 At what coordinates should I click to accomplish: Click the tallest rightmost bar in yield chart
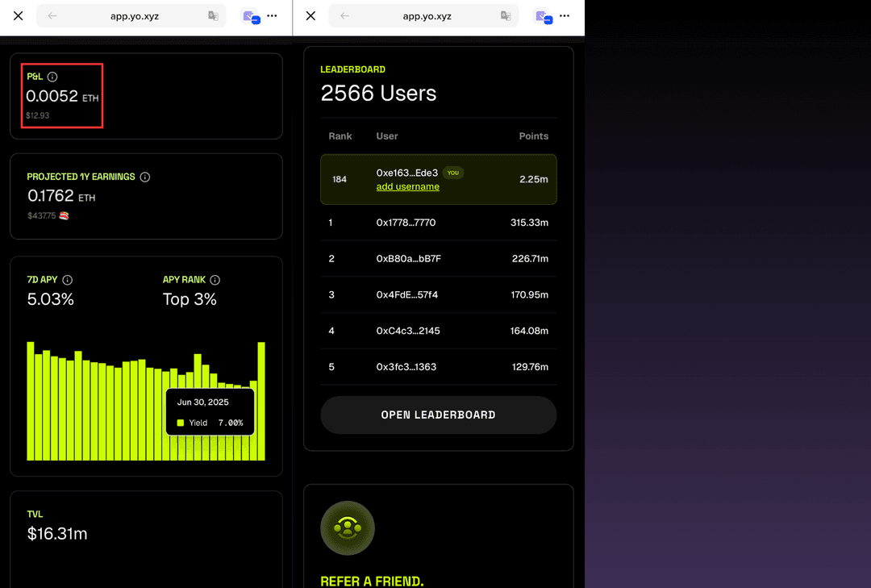point(261,401)
